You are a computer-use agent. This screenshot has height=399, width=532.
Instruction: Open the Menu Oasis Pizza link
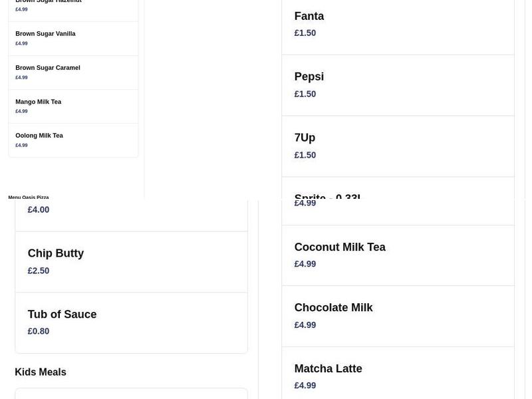point(28,198)
